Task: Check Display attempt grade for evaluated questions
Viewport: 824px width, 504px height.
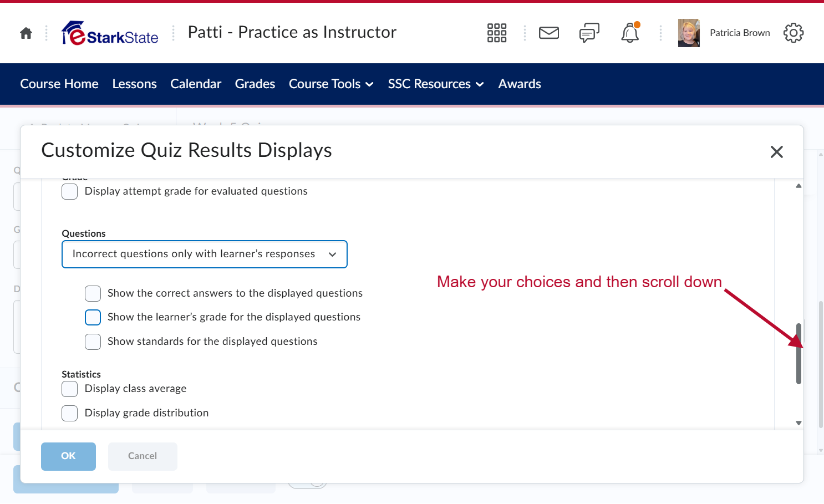Action: click(x=69, y=191)
